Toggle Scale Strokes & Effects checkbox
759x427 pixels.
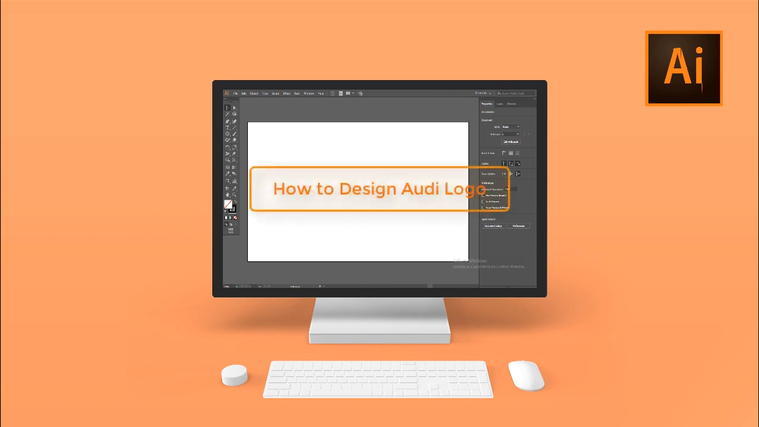pyautogui.click(x=482, y=207)
